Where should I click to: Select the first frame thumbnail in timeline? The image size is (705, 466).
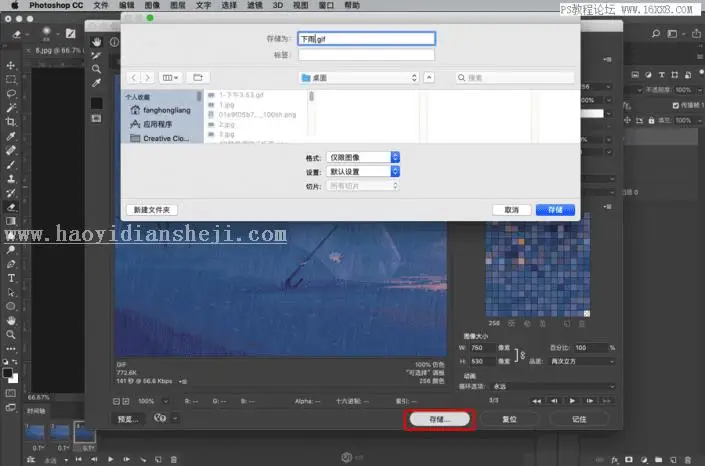click(x=35, y=432)
